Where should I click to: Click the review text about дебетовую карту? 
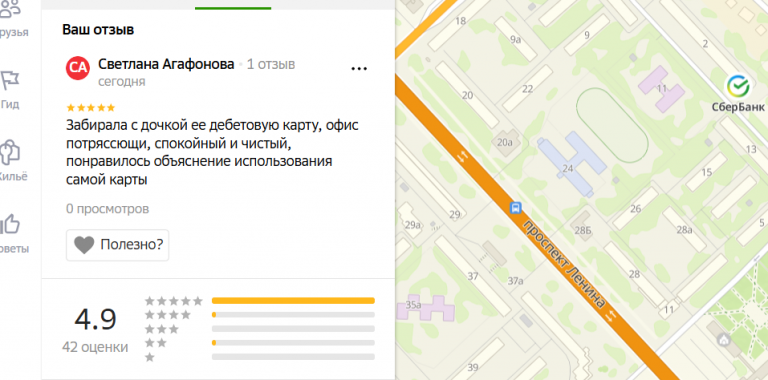click(x=212, y=153)
